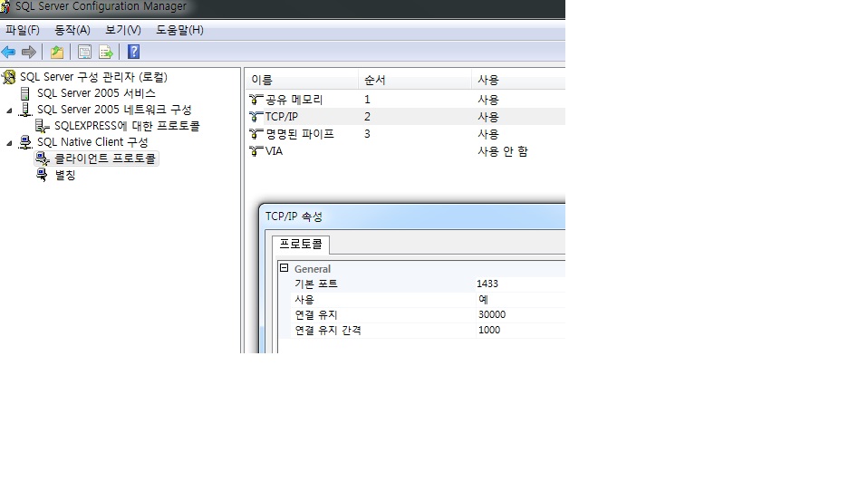868x481 pixels.
Task: Click order value 3 for 명명된 파이프
Action: coord(367,134)
